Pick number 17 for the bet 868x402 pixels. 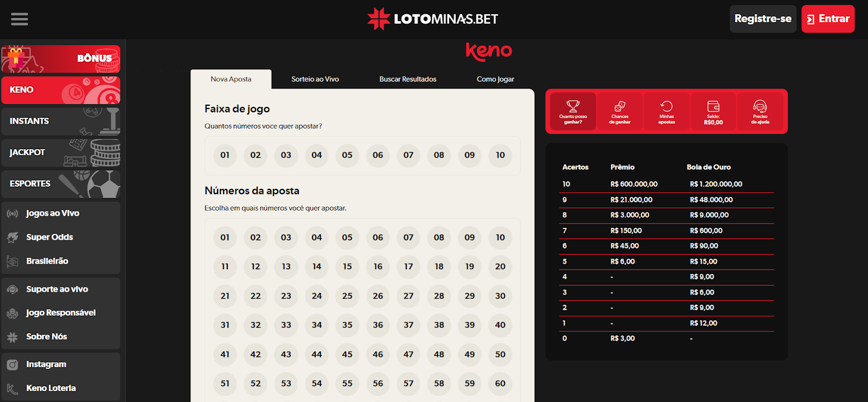tap(409, 266)
